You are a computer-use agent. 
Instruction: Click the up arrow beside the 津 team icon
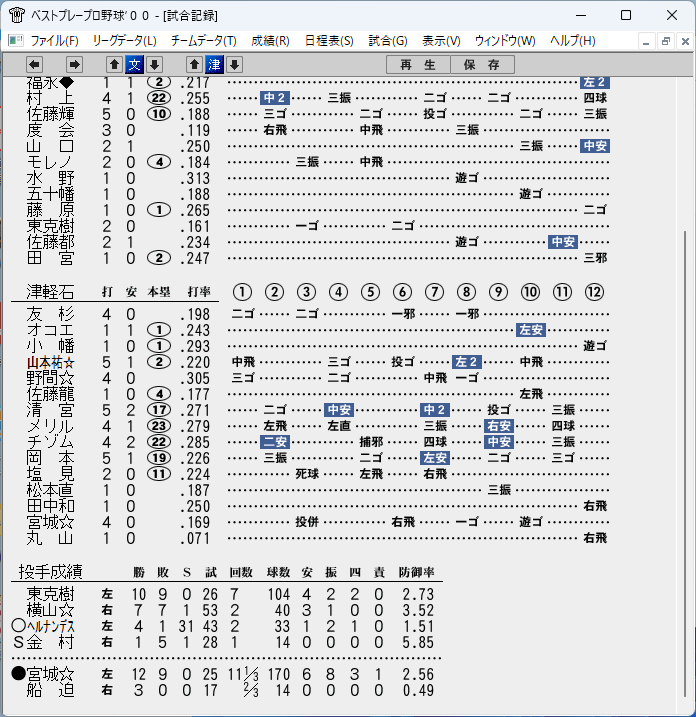pyautogui.click(x=194, y=64)
